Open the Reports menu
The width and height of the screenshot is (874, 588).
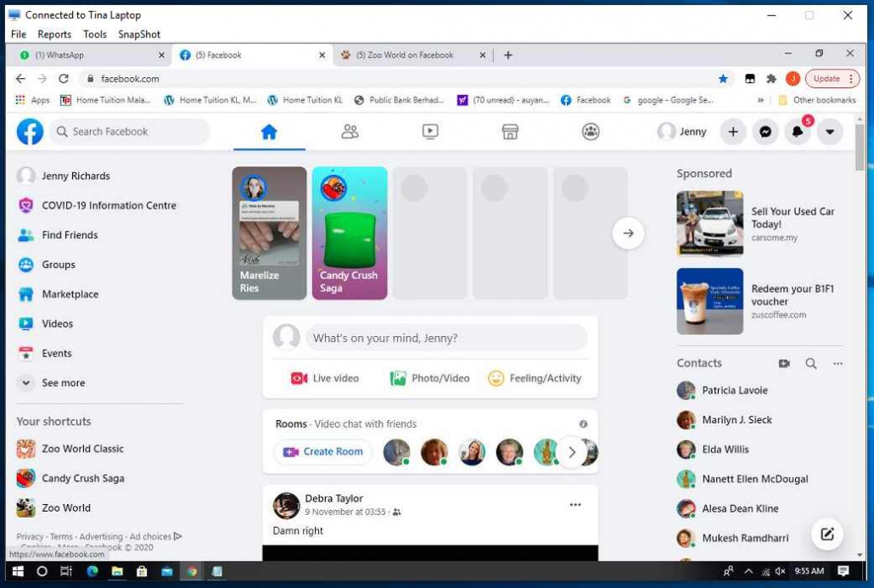click(54, 35)
